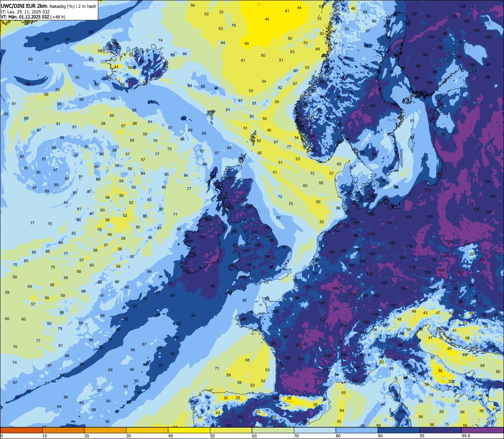Viewport: 504px width, 439px height.
Task: Click the 'Rakastig (%) í 2 m hæð' label
Action: [x=72, y=6]
